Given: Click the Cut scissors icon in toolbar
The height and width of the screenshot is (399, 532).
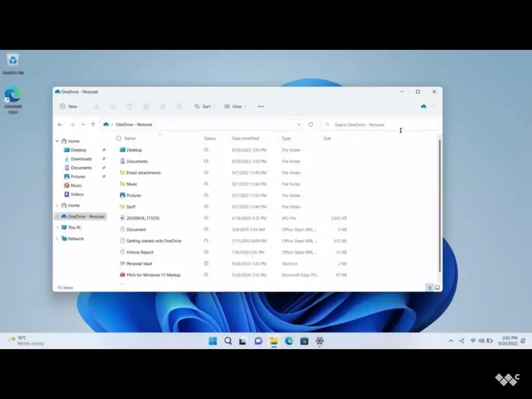Looking at the screenshot, I should pos(96,107).
